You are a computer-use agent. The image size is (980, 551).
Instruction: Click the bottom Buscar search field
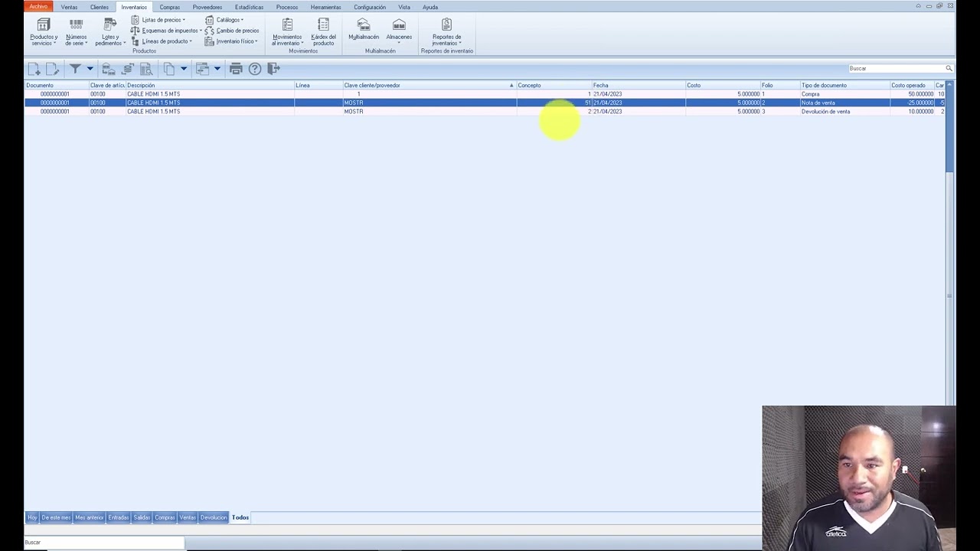[x=104, y=542]
